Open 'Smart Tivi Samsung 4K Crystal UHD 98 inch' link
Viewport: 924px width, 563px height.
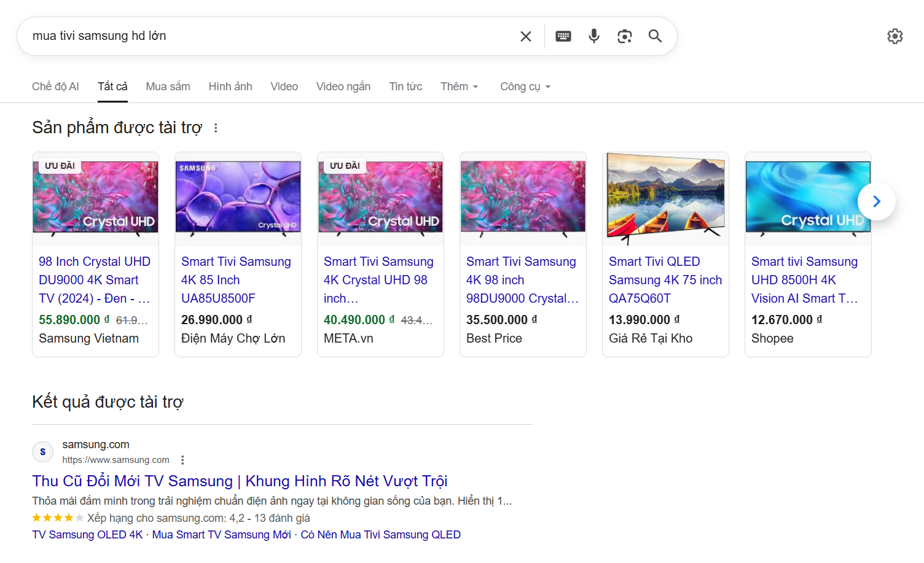[x=378, y=280]
